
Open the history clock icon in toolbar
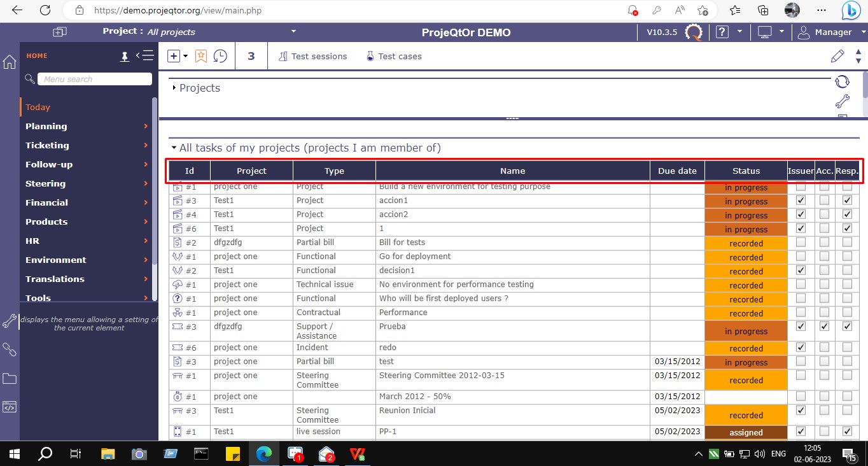pyautogui.click(x=220, y=56)
